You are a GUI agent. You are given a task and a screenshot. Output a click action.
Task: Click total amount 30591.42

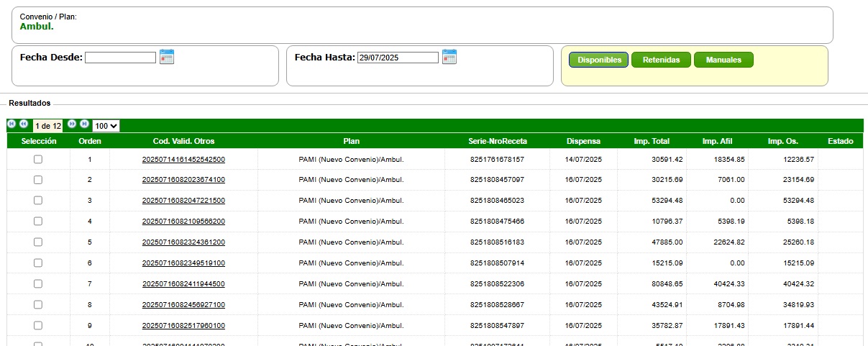tap(667, 160)
